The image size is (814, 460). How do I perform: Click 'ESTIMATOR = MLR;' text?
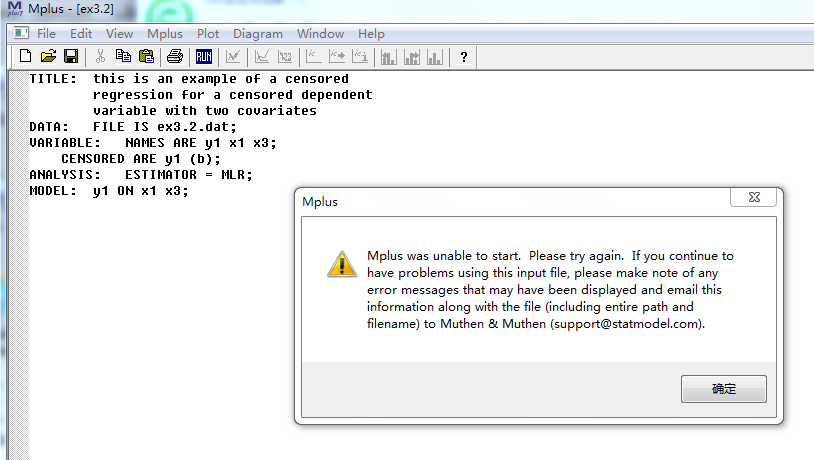[188, 175]
